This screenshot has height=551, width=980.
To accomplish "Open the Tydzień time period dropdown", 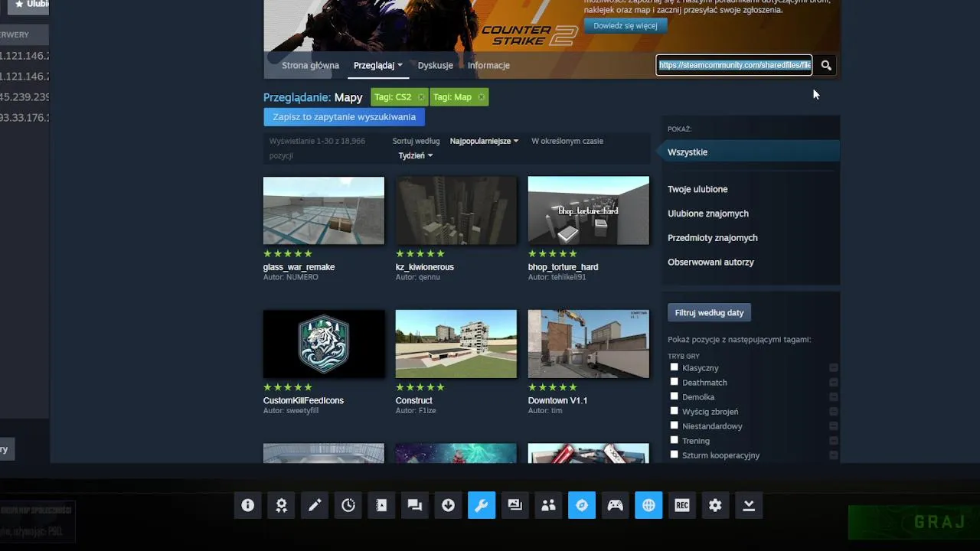I will [416, 155].
